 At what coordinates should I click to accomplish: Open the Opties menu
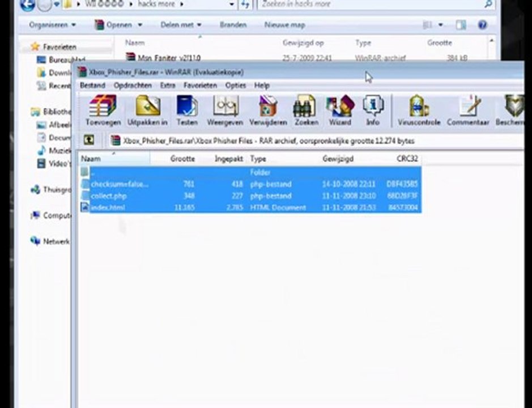(236, 85)
